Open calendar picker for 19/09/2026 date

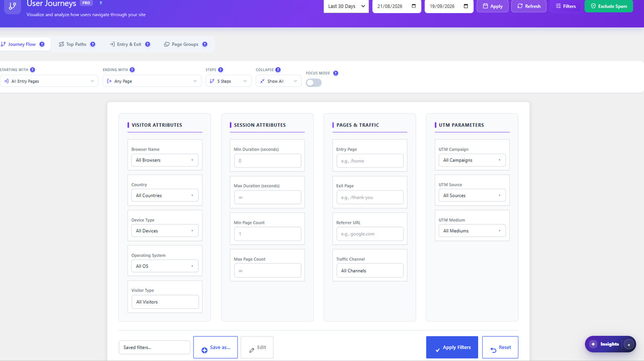point(466,6)
